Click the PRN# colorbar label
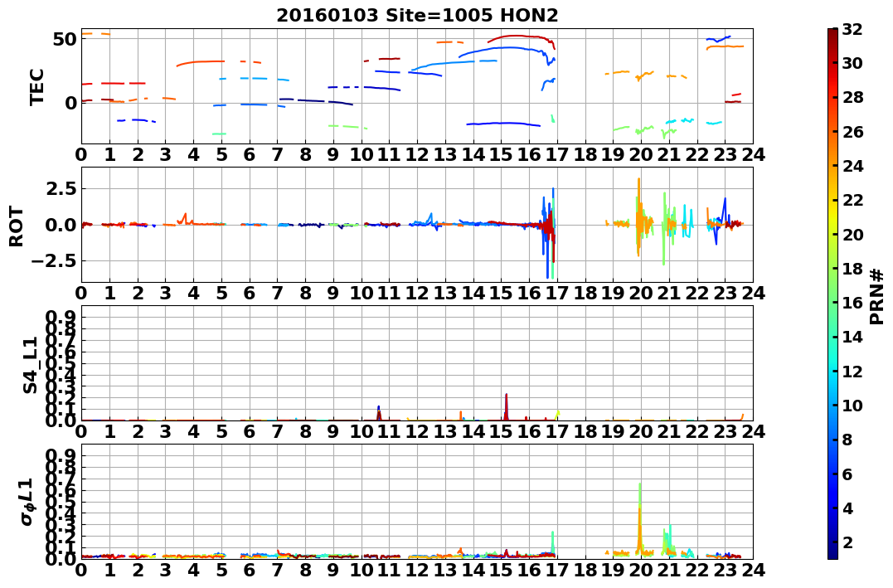The height and width of the screenshot is (588, 893). pos(876,295)
